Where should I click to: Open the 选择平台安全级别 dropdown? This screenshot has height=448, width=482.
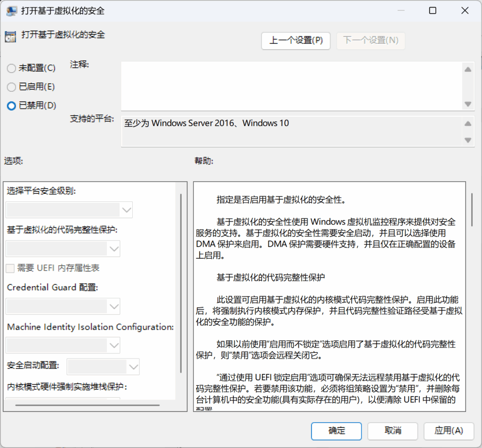[69, 210]
